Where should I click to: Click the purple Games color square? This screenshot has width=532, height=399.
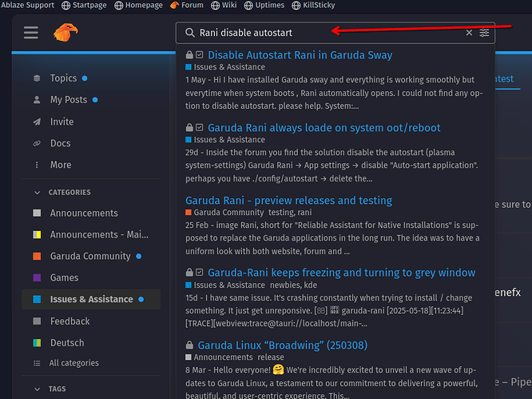click(x=37, y=277)
